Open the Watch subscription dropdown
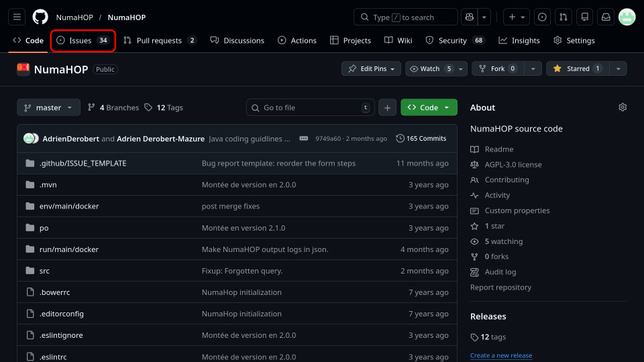The height and width of the screenshot is (362, 644). point(436,68)
